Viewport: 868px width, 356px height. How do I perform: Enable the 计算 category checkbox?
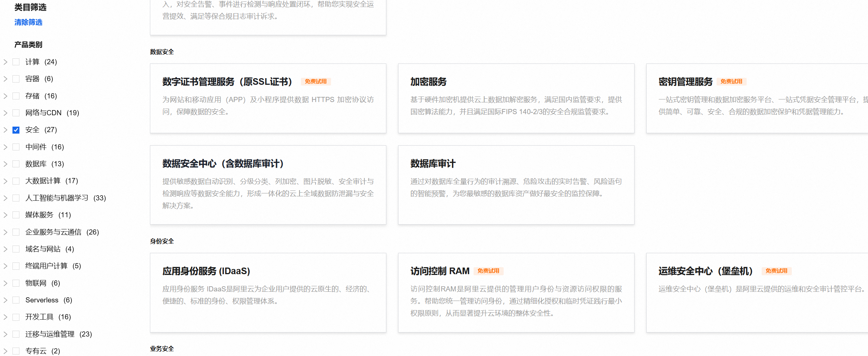16,62
